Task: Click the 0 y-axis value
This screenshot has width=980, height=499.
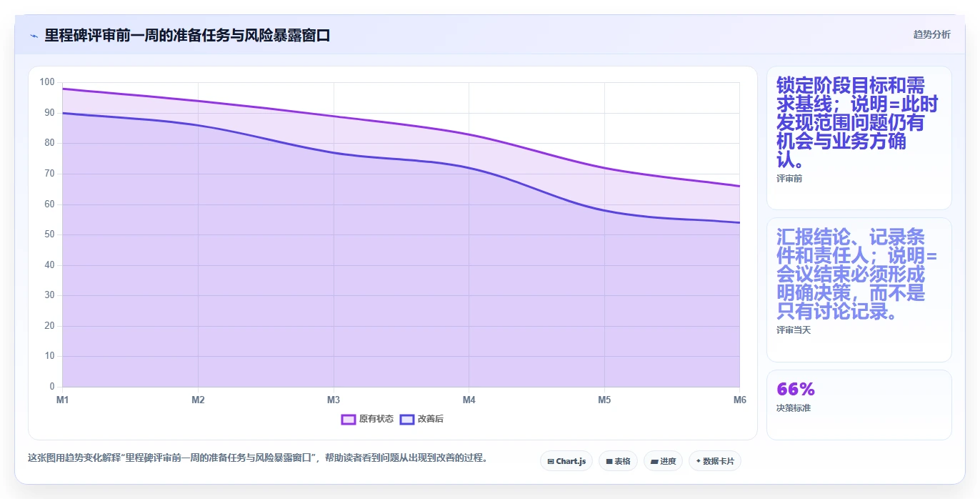Action: pos(51,387)
